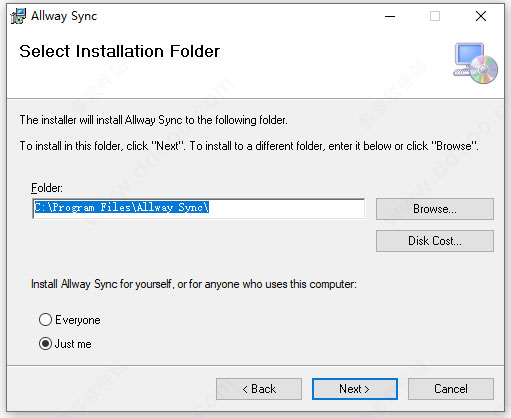Click the Select Installation Folder heading
The width and height of the screenshot is (511, 418).
[119, 51]
